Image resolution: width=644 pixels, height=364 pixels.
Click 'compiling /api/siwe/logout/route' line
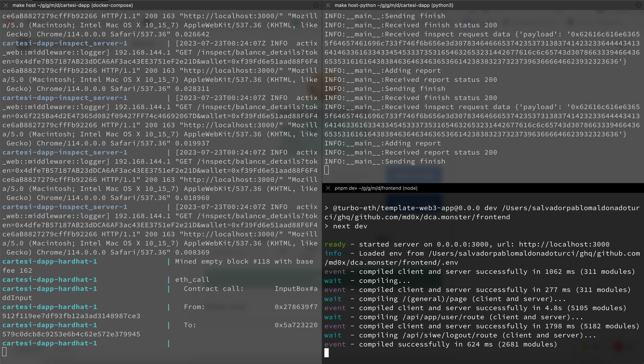point(478,335)
